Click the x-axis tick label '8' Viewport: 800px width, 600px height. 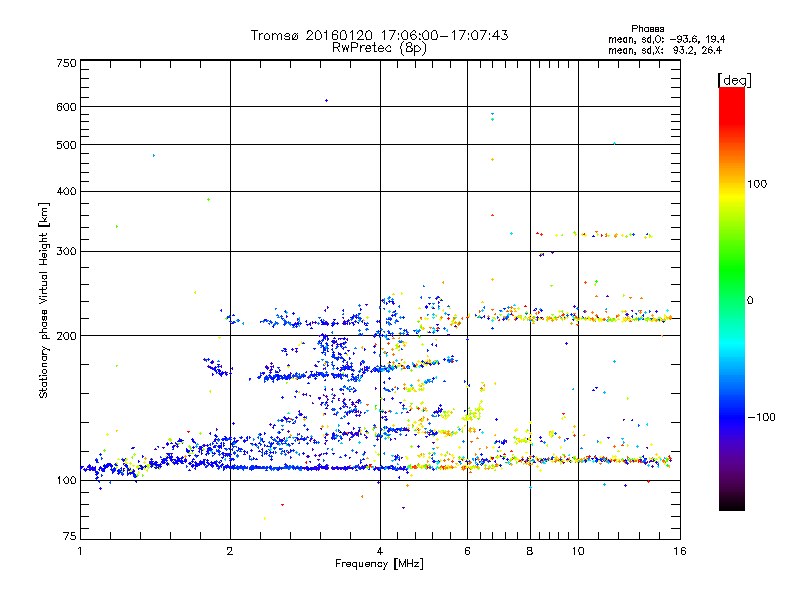530,551
